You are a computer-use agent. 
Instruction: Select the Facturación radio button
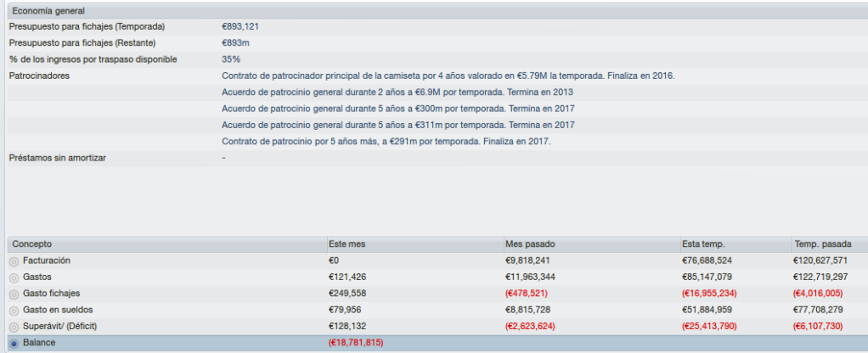click(14, 261)
